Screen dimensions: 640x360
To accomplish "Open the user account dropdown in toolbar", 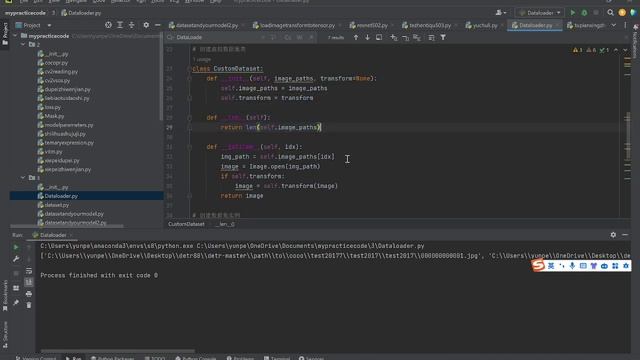I will tap(501, 13).
